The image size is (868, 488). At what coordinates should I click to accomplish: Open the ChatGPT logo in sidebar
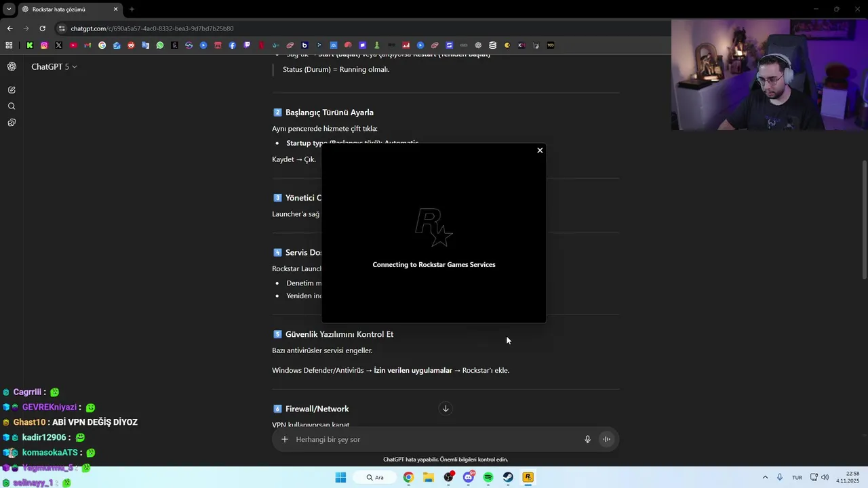[12, 66]
